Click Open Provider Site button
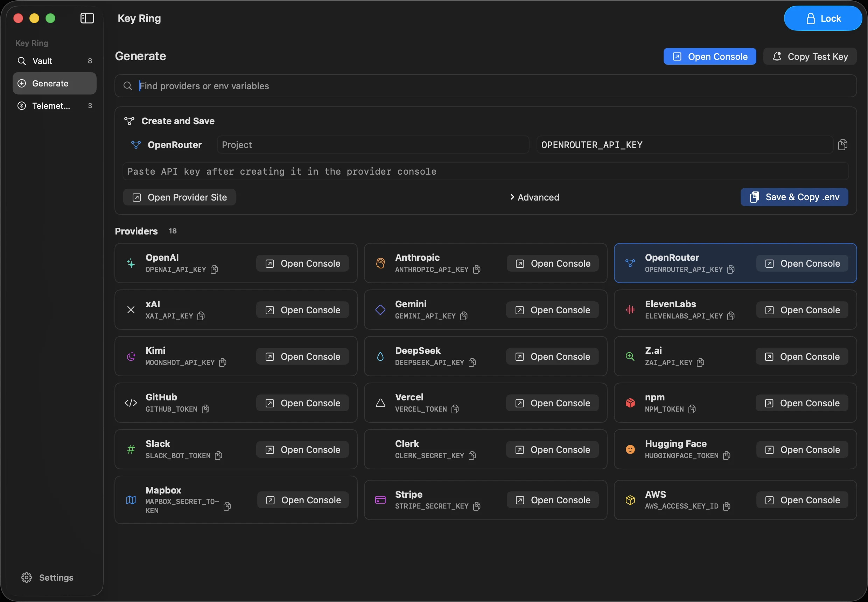 (180, 197)
